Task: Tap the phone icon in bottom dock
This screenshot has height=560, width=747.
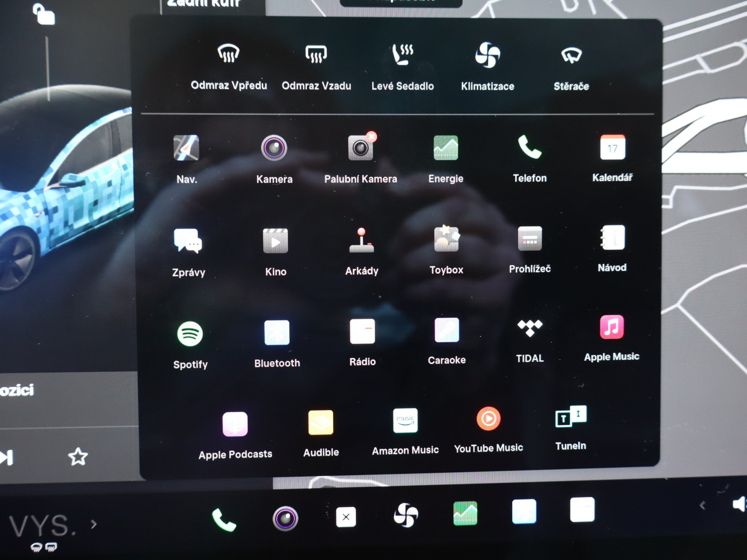Action: 224,519
